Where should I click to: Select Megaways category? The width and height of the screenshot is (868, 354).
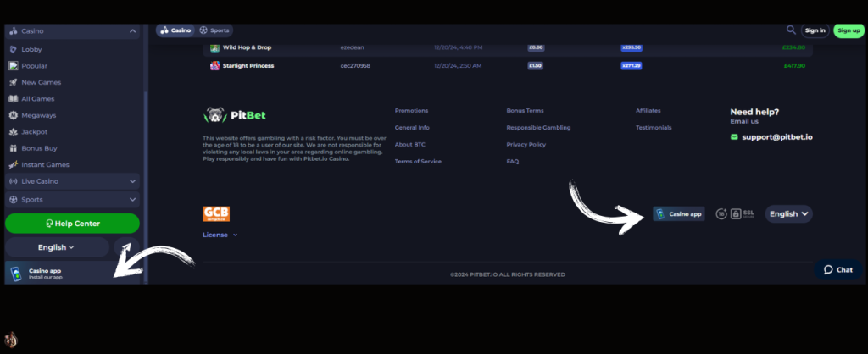[39, 116]
